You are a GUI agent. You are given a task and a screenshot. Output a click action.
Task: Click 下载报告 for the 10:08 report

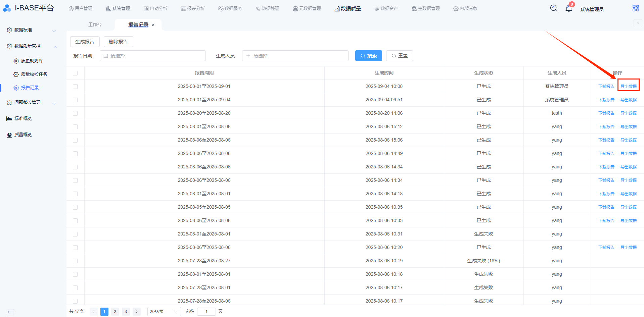[606, 87]
